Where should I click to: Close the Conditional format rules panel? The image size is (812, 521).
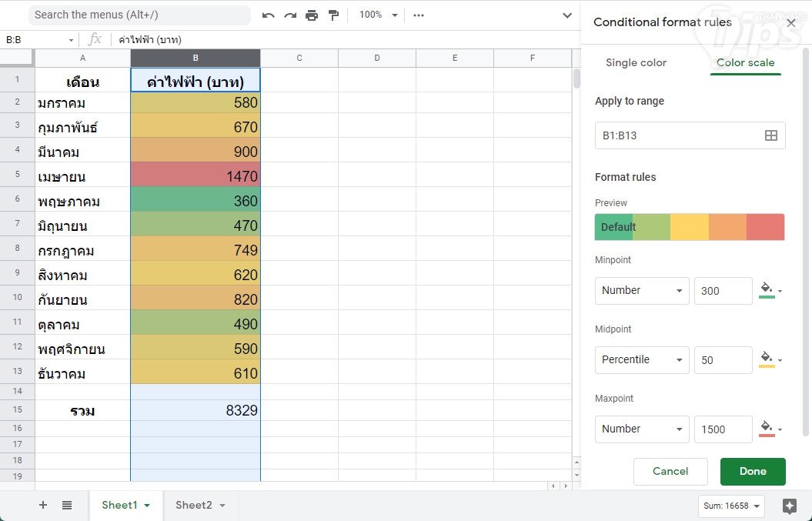[790, 23]
